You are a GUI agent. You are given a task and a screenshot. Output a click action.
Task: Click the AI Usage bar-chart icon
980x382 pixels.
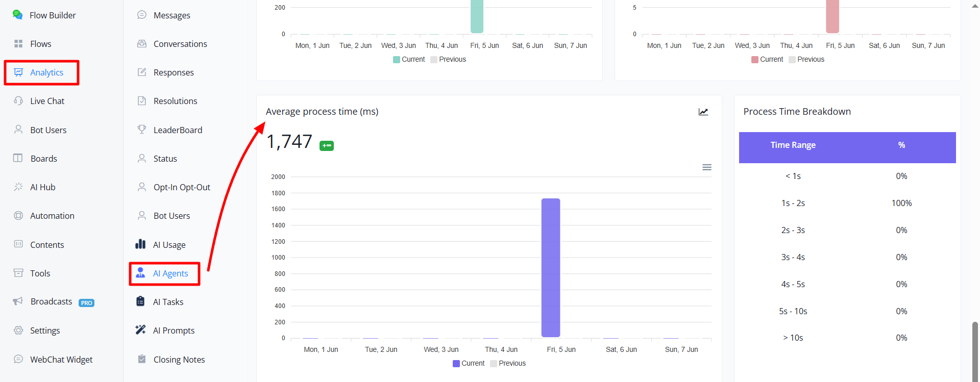[140, 244]
